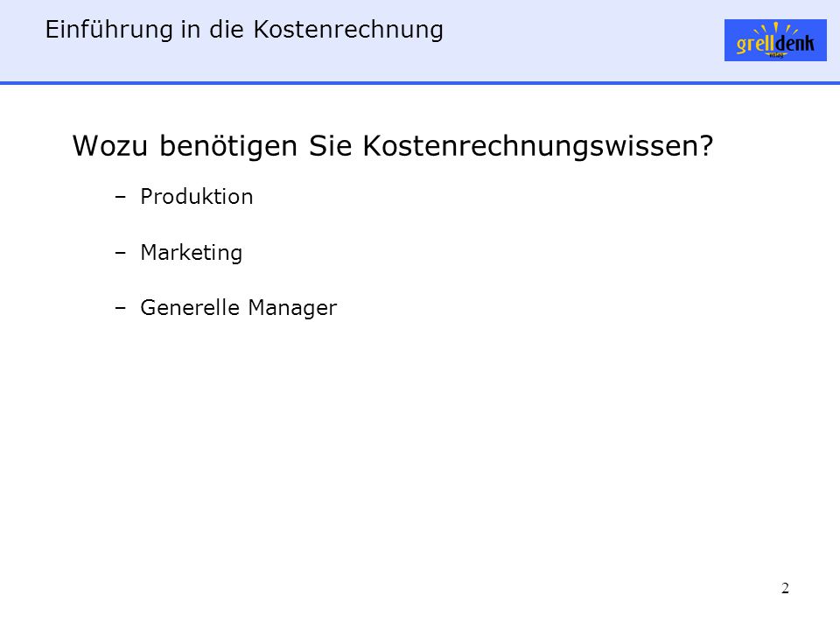840x630 pixels.
Task: Click the dash bullet before Marketing
Action: (x=121, y=252)
